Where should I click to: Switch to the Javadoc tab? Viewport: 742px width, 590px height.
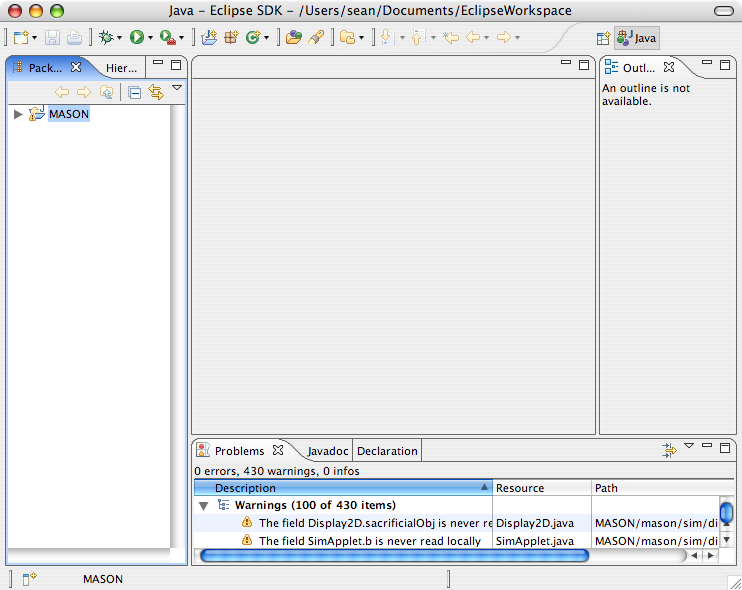pyautogui.click(x=326, y=451)
